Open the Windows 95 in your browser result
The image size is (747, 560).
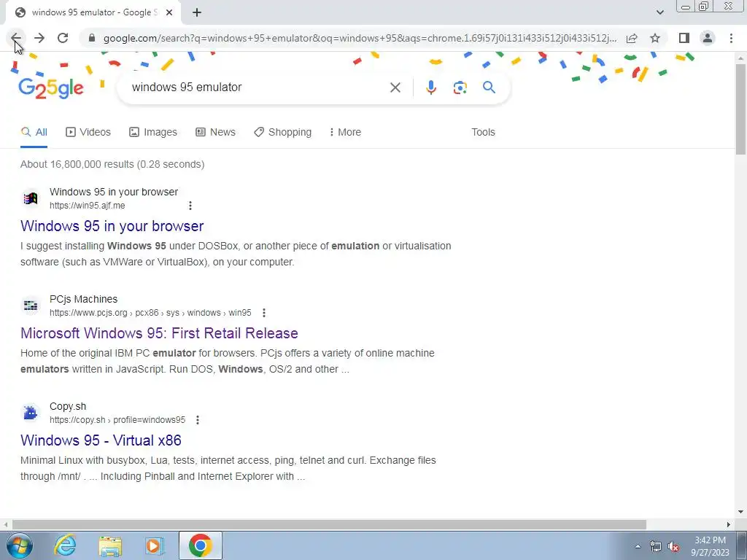[112, 226]
